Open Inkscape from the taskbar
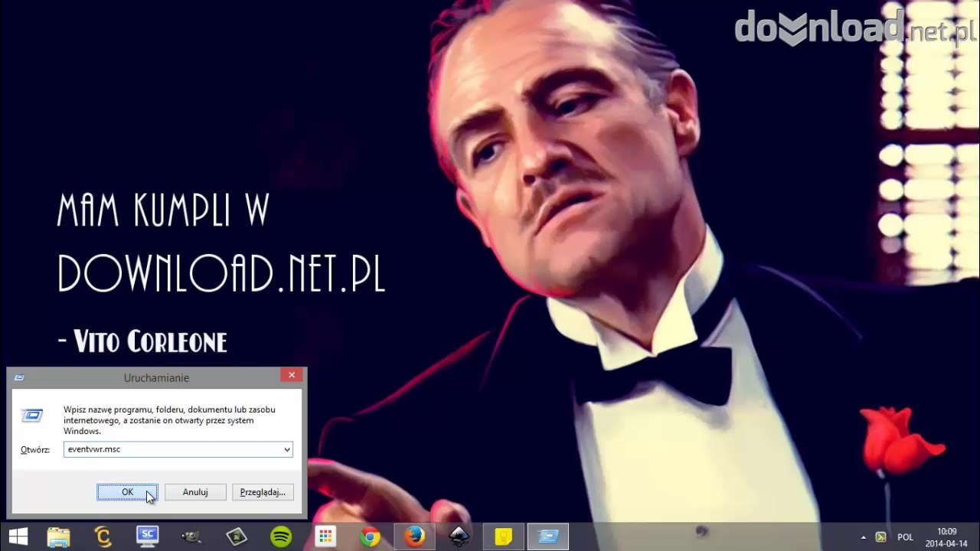This screenshot has width=980, height=551. tap(459, 536)
